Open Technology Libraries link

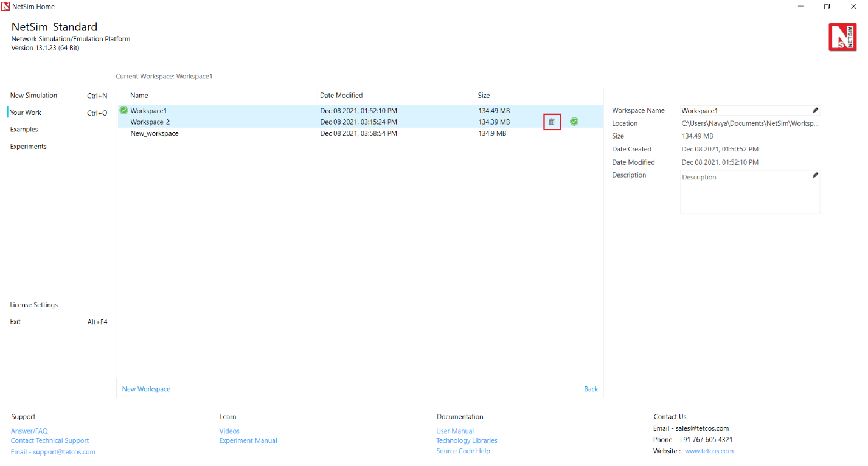coord(467,440)
